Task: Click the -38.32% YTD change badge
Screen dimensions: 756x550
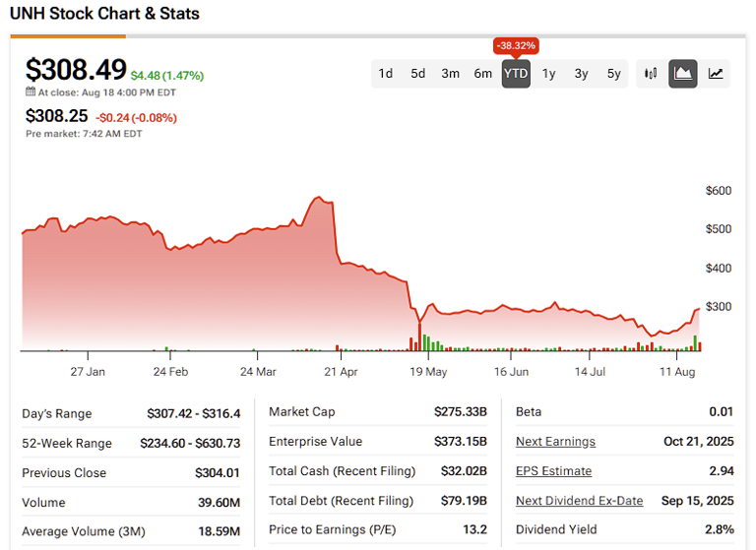Action: click(x=516, y=46)
